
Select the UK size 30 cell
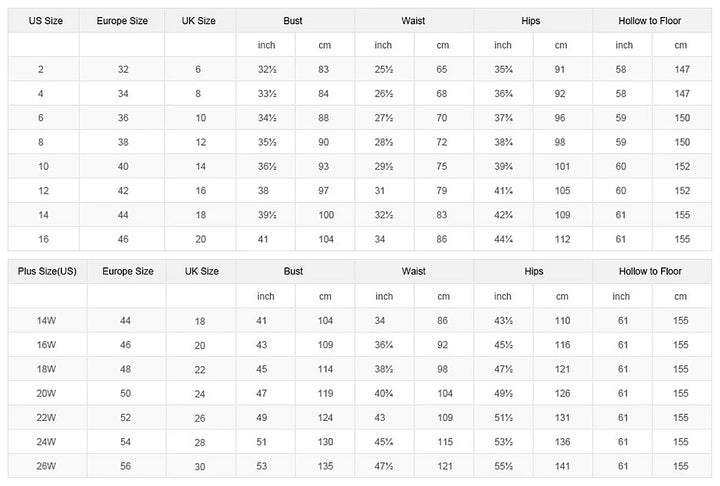coord(199,465)
